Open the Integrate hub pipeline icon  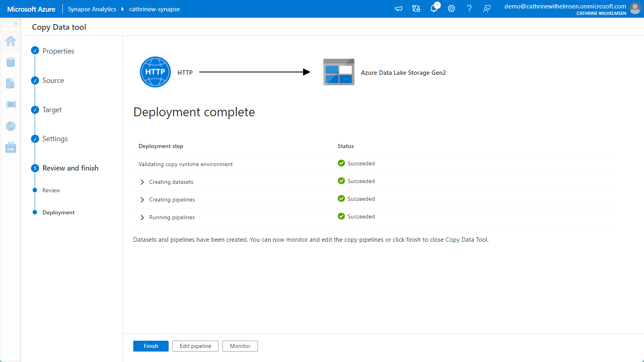pos(11,105)
